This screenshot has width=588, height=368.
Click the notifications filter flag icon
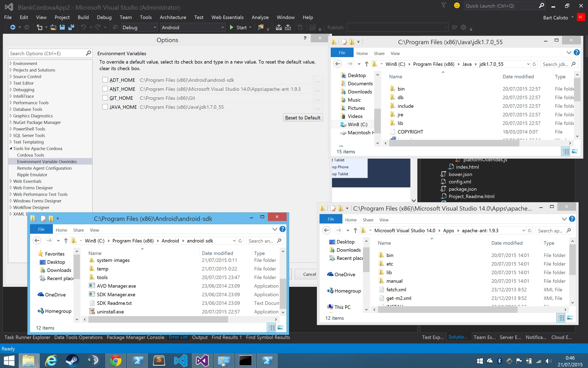tap(444, 5)
